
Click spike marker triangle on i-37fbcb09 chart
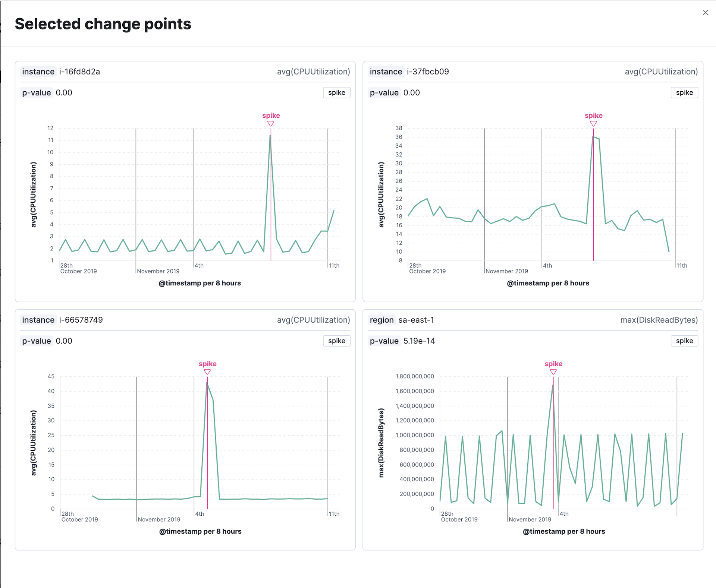pyautogui.click(x=593, y=124)
